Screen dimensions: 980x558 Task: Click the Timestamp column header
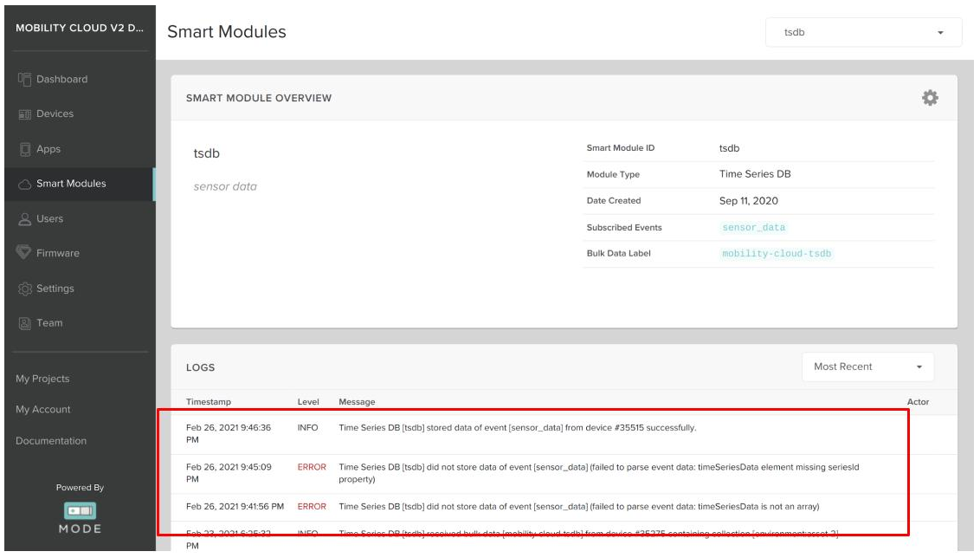click(209, 402)
